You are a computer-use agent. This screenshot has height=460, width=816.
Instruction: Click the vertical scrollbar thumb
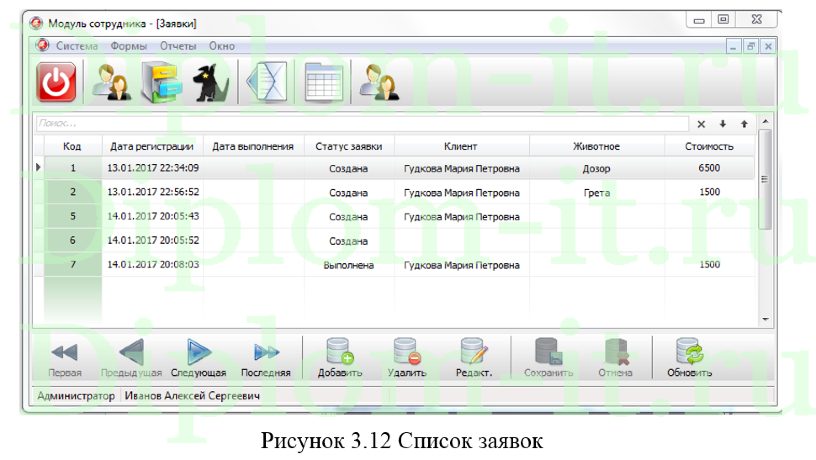click(x=765, y=180)
